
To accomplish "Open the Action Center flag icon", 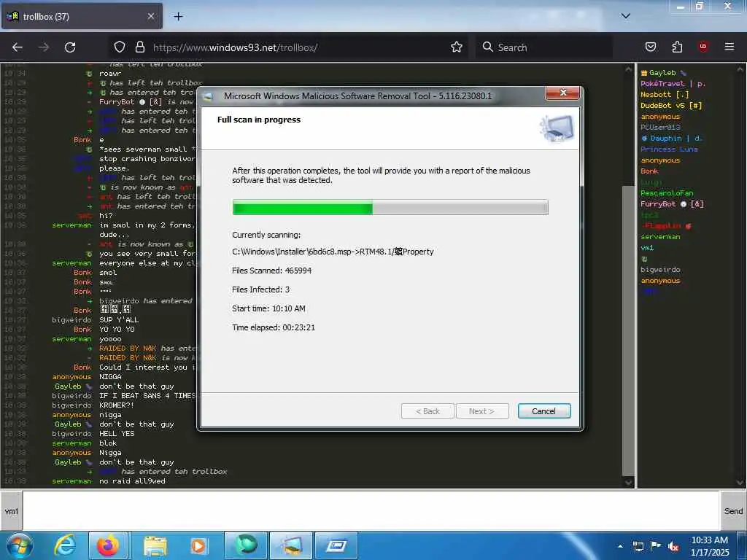I will (x=656, y=546).
